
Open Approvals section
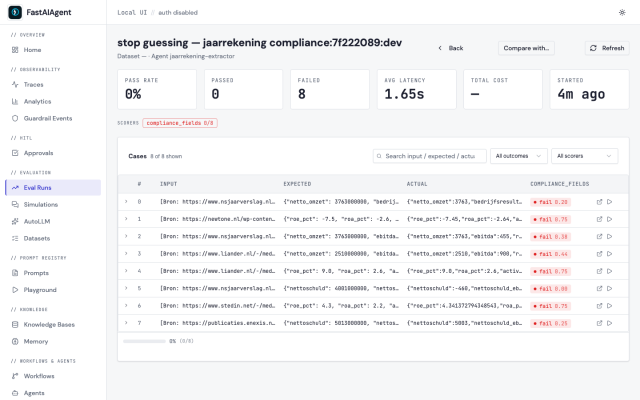38,153
